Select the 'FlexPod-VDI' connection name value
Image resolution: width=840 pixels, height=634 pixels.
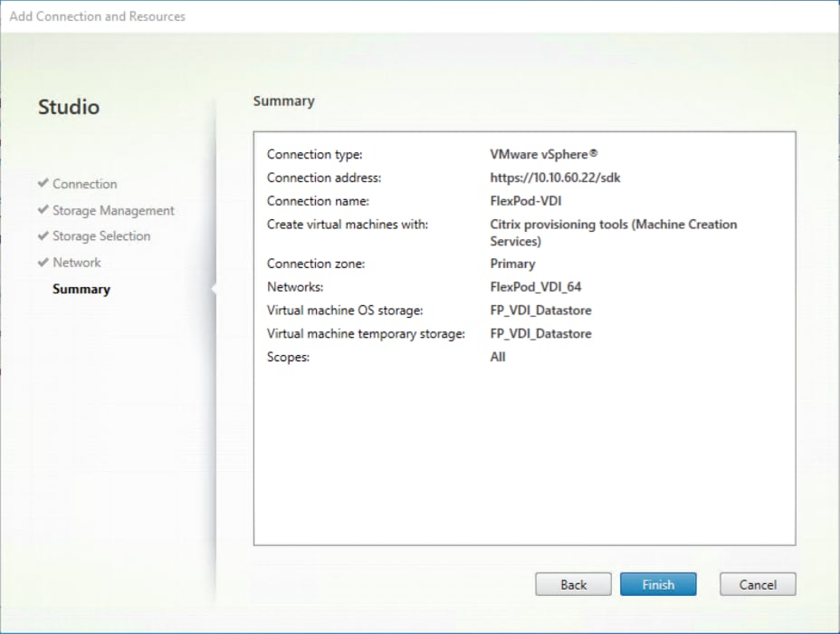(x=526, y=201)
